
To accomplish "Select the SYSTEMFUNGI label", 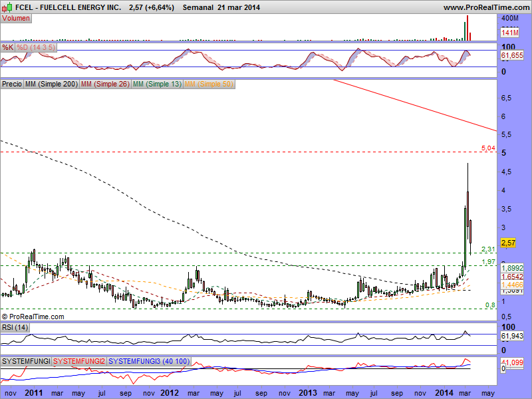I will click(x=26, y=361).
